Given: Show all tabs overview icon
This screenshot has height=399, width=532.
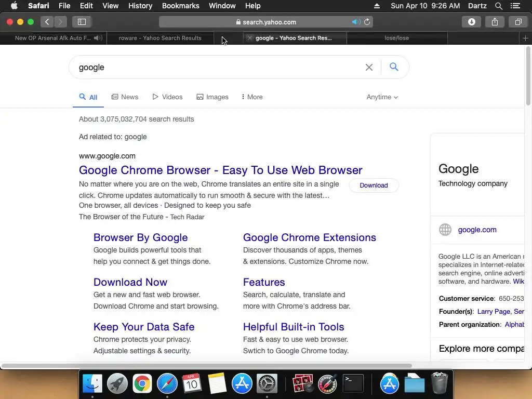Looking at the screenshot, I should tap(518, 22).
